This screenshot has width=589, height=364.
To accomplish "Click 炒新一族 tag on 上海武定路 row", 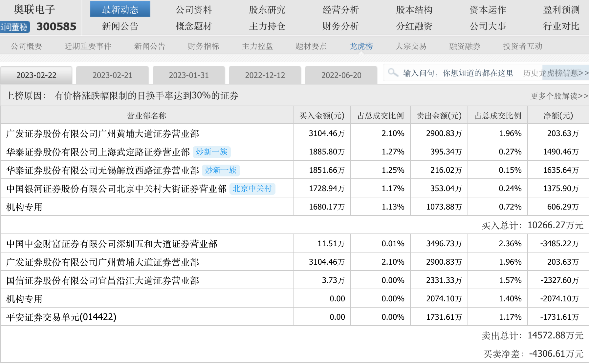I will [212, 152].
